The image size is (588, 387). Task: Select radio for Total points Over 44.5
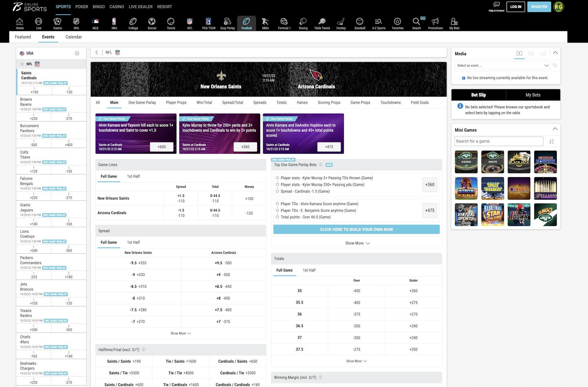(277, 217)
